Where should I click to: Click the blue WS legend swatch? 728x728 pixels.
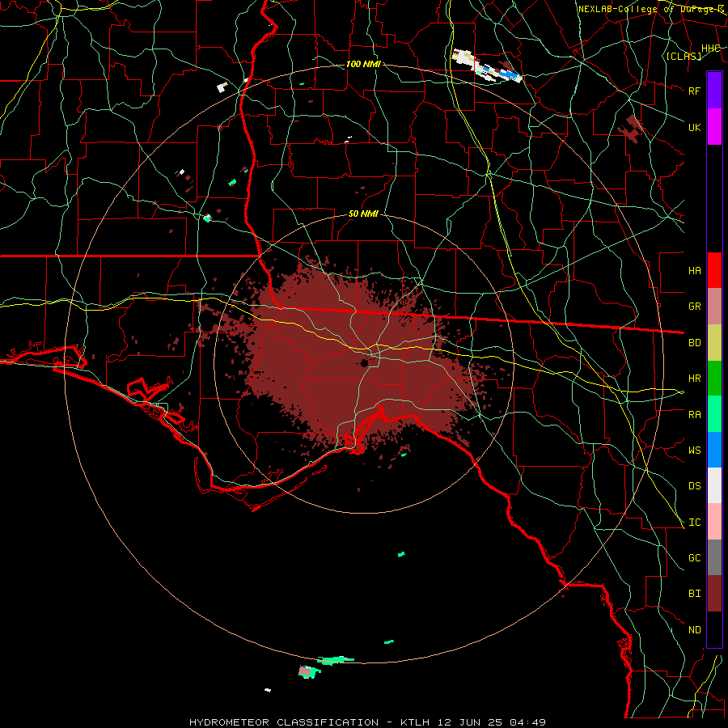(714, 450)
